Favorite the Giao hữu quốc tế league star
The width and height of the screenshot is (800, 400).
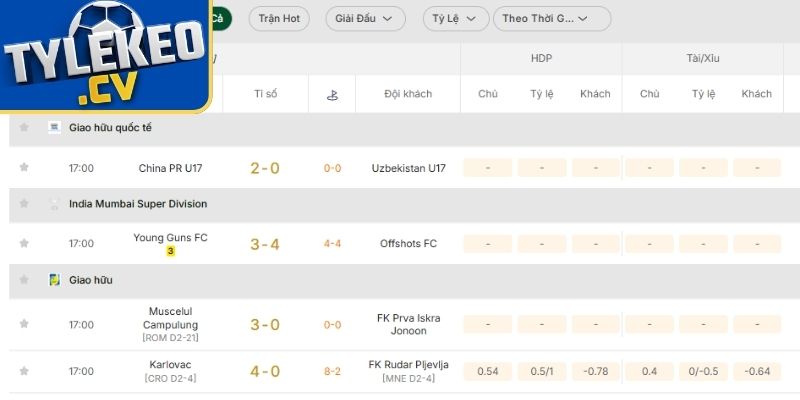click(24, 128)
